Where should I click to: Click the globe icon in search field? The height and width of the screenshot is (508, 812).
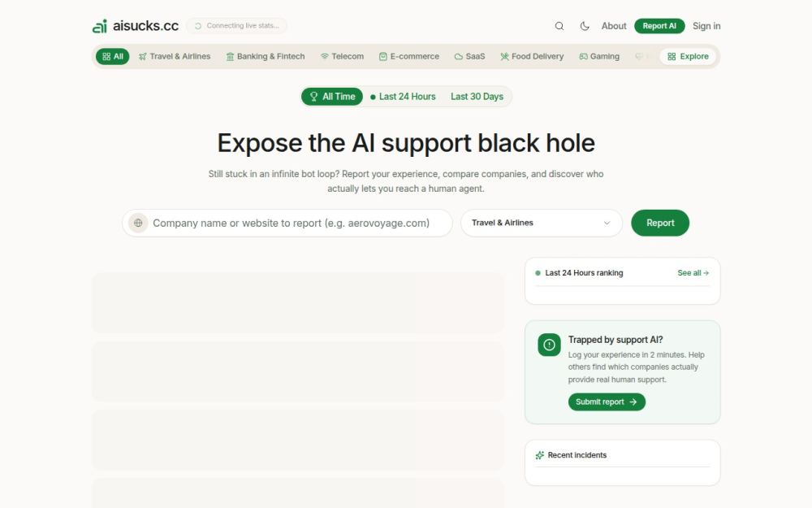point(138,223)
